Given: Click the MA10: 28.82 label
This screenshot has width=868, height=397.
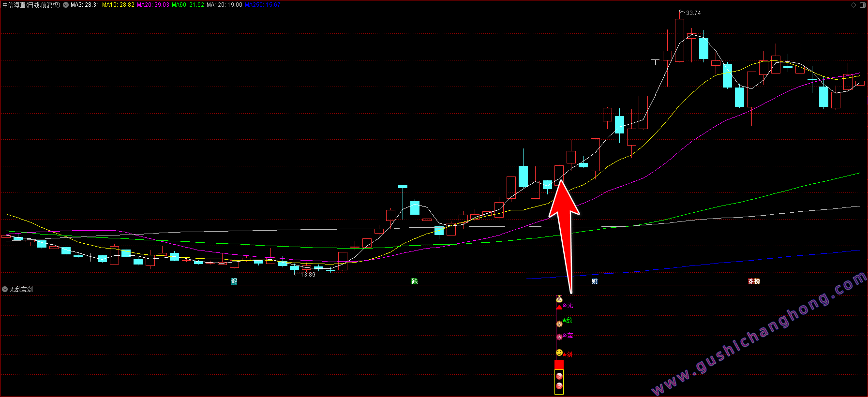Looking at the screenshot, I should pyautogui.click(x=118, y=5).
